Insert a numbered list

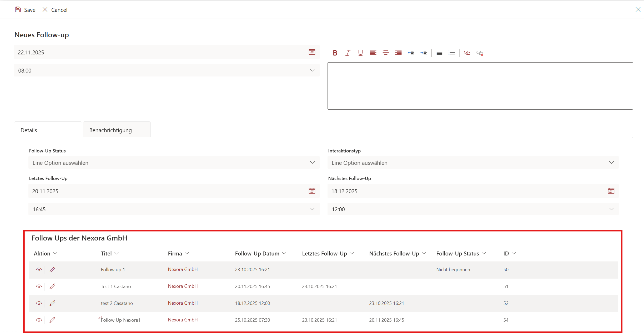[452, 53]
